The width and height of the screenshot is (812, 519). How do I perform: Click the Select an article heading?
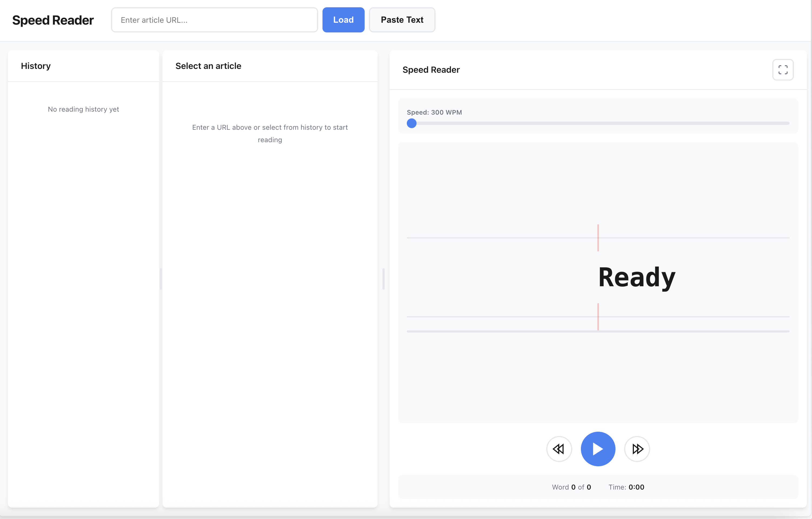point(208,66)
